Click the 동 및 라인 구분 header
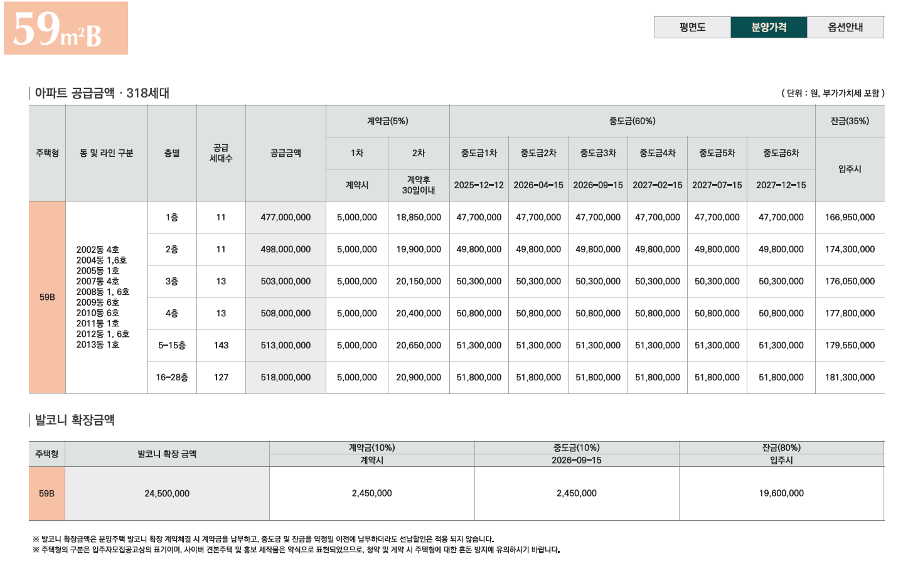Screen dimensions: 913x588 click(x=107, y=153)
